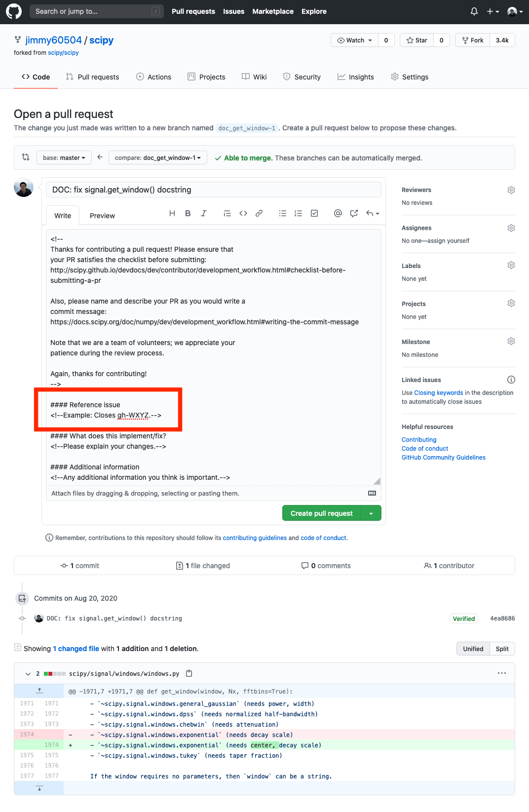Open the base: master branch dropdown

click(64, 158)
